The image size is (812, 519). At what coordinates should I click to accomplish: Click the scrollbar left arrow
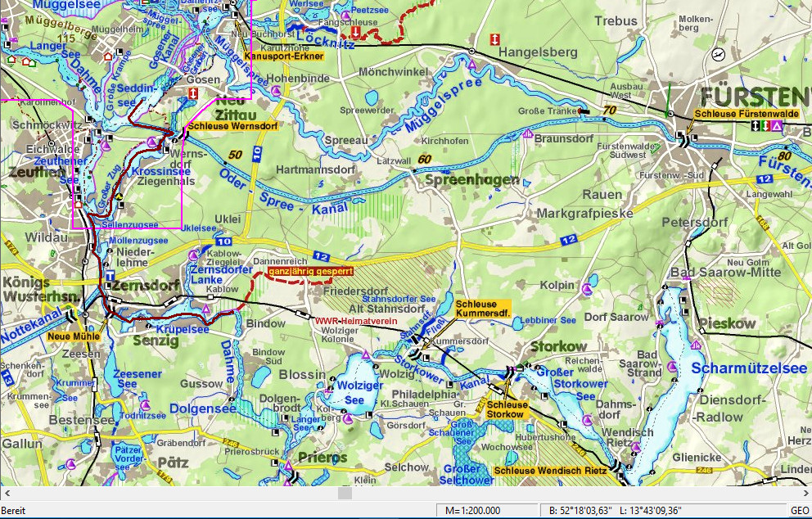[7, 494]
